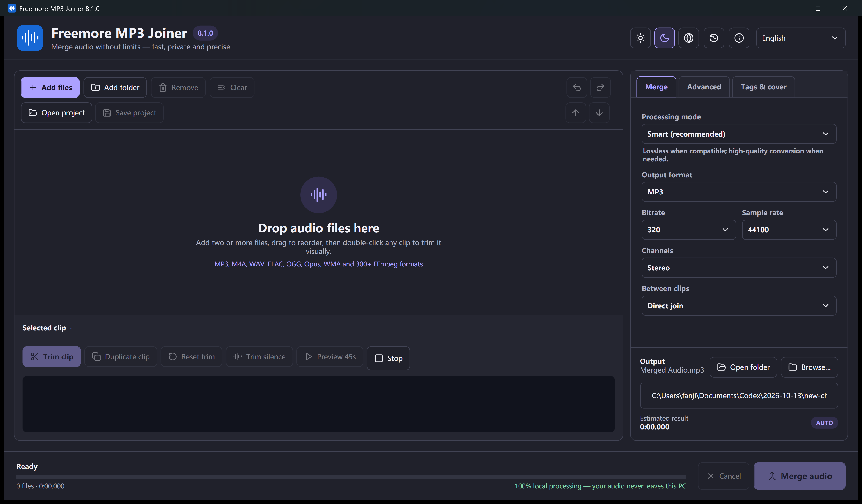Expand the Between clips Direct join dropdown
This screenshot has width=862, height=504.
coord(739,306)
